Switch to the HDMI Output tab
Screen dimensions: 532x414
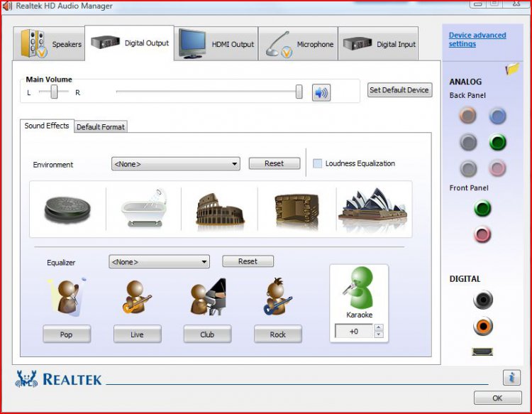pos(216,44)
